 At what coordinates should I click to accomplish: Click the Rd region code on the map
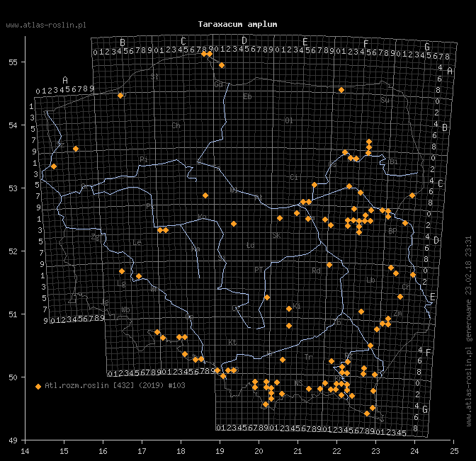(x=317, y=271)
